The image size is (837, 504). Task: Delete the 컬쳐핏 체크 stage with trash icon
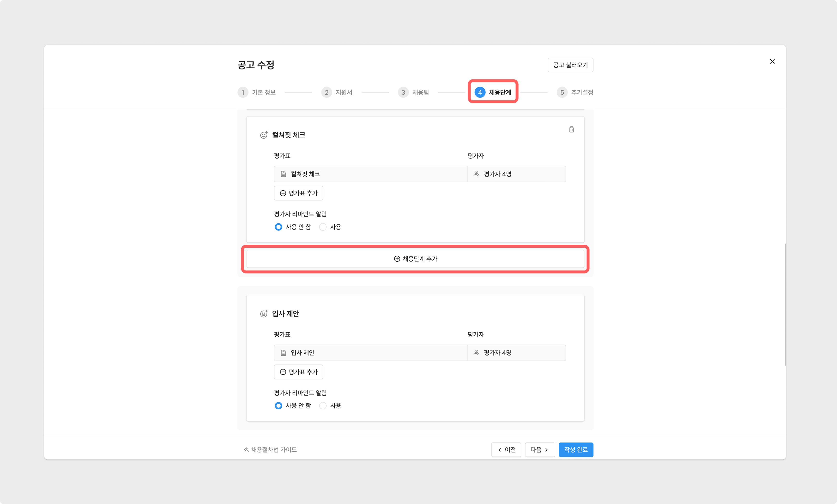pyautogui.click(x=571, y=129)
